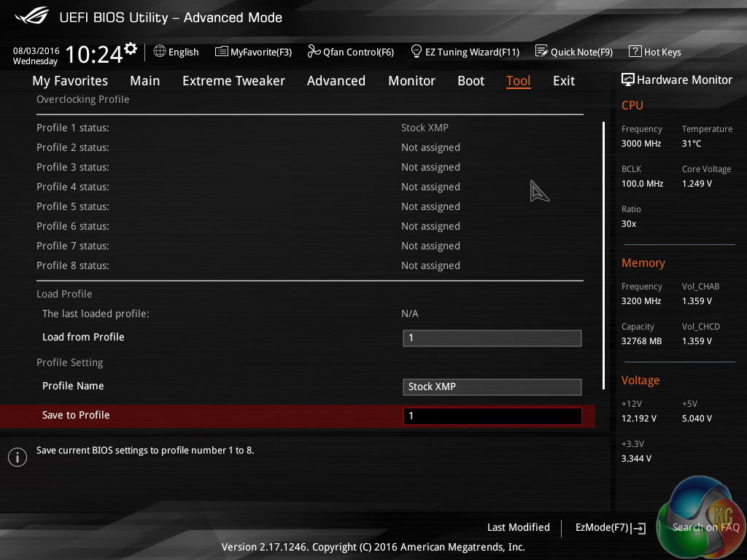Click Last Modified button
The height and width of the screenshot is (560, 747).
click(x=519, y=527)
